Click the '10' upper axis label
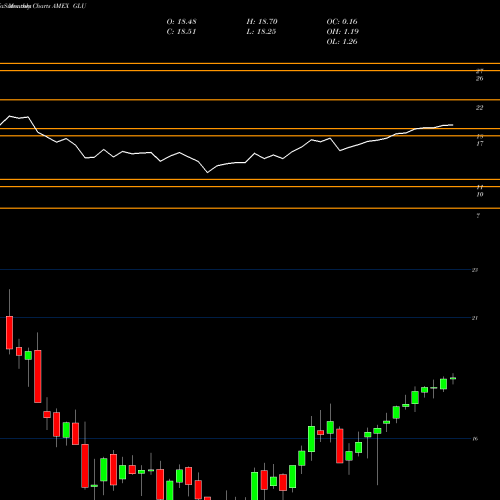This screenshot has width=500, height=500. [480, 195]
